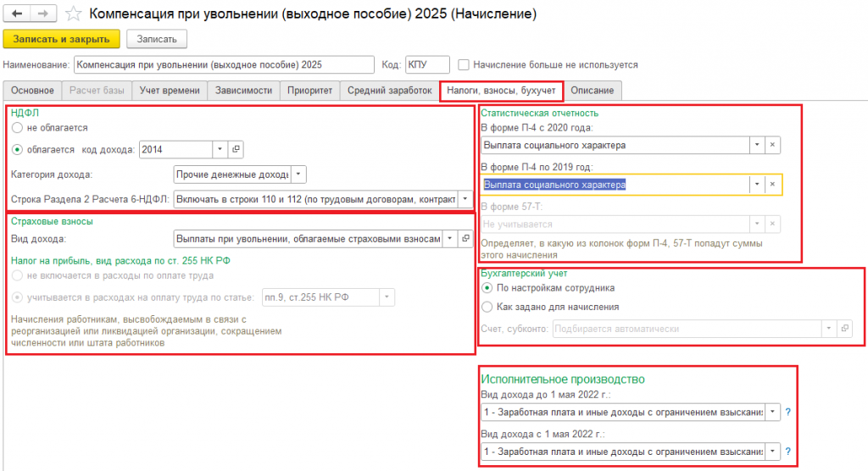The width and height of the screenshot is (868, 471).
Task: Click help question mark for income before May 2022
Action: (x=787, y=413)
